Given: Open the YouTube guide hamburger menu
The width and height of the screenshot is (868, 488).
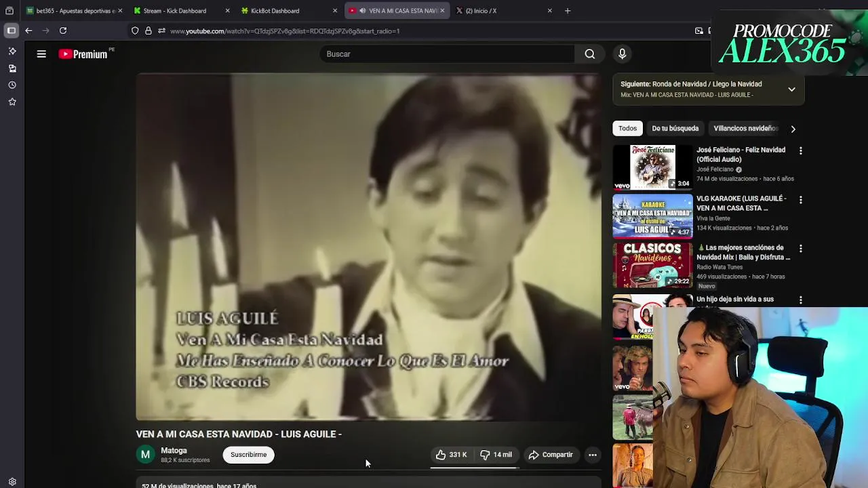Looking at the screenshot, I should point(41,54).
